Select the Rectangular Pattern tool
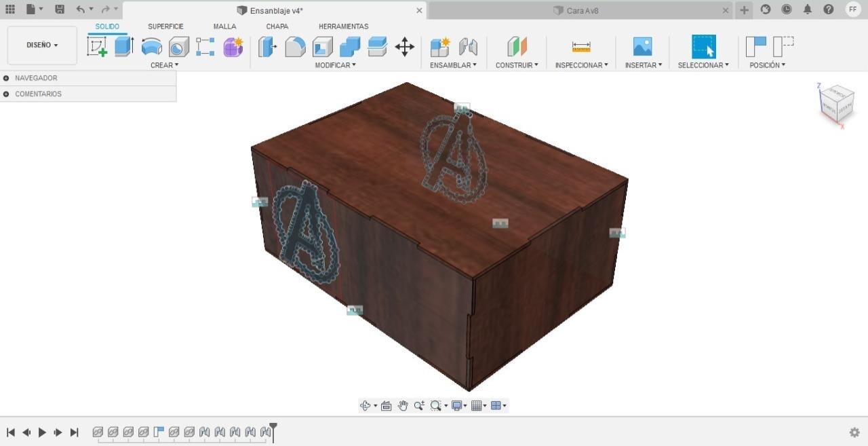868x446 pixels. pyautogui.click(x=205, y=46)
